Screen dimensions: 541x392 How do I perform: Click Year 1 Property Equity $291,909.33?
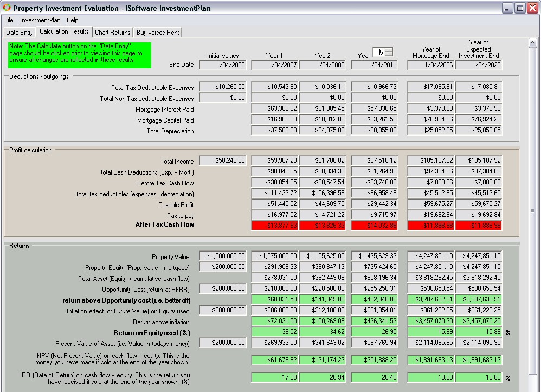click(275, 267)
